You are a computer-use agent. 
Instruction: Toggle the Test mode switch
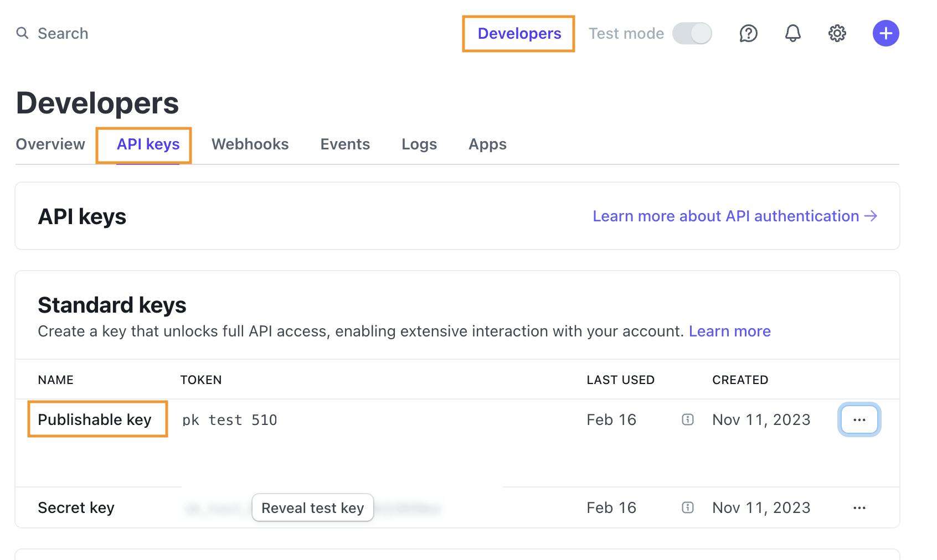[x=692, y=33]
